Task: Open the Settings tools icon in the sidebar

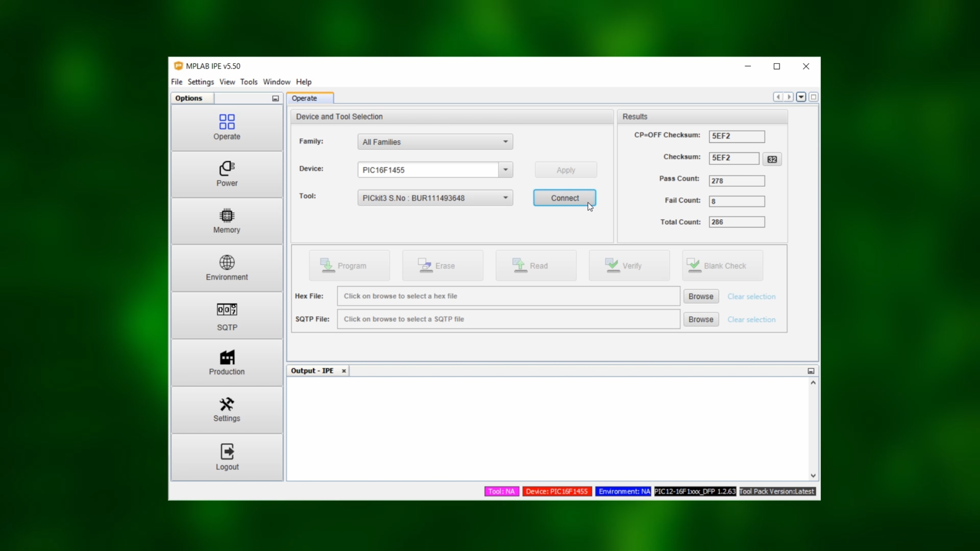Action: pyautogui.click(x=227, y=405)
